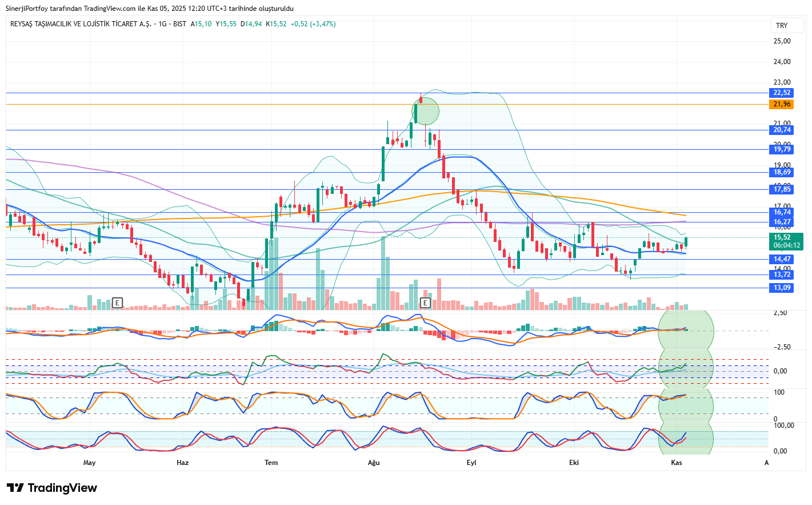Click the SinerjiPortfoy creation caption text
The height and width of the screenshot is (505, 812).
tap(150, 9)
